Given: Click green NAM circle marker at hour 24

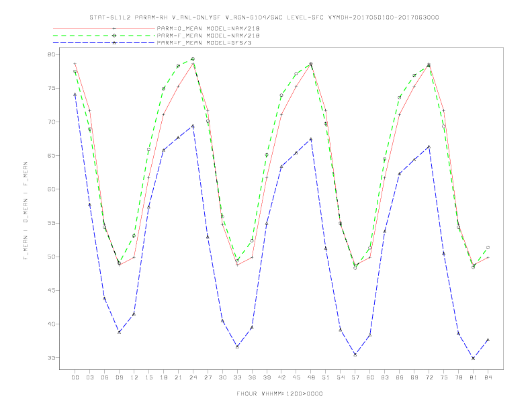Looking at the screenshot, I should [193, 59].
